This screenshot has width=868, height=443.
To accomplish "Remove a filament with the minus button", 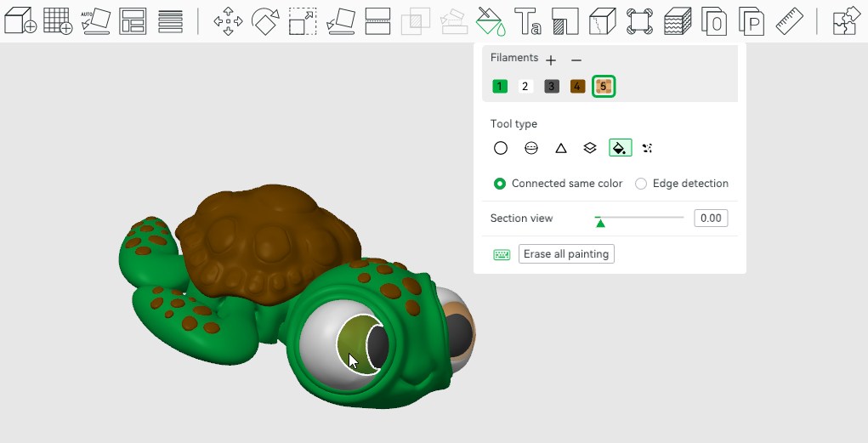I will [x=576, y=60].
